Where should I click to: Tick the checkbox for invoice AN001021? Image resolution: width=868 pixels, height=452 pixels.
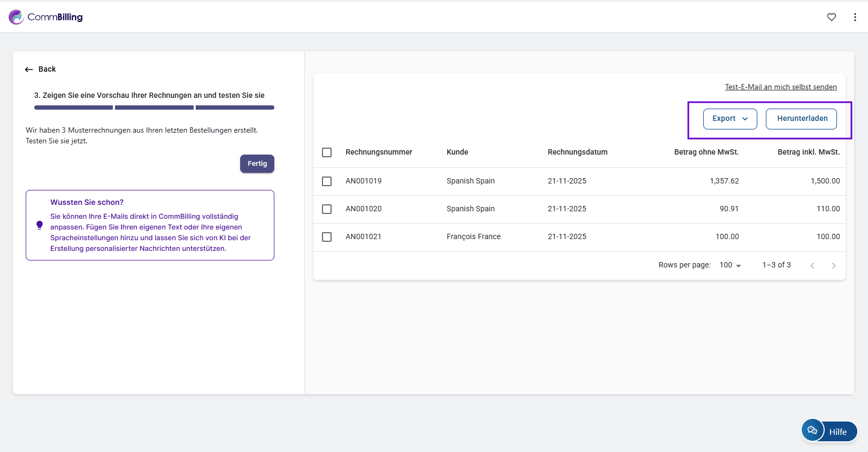click(327, 237)
